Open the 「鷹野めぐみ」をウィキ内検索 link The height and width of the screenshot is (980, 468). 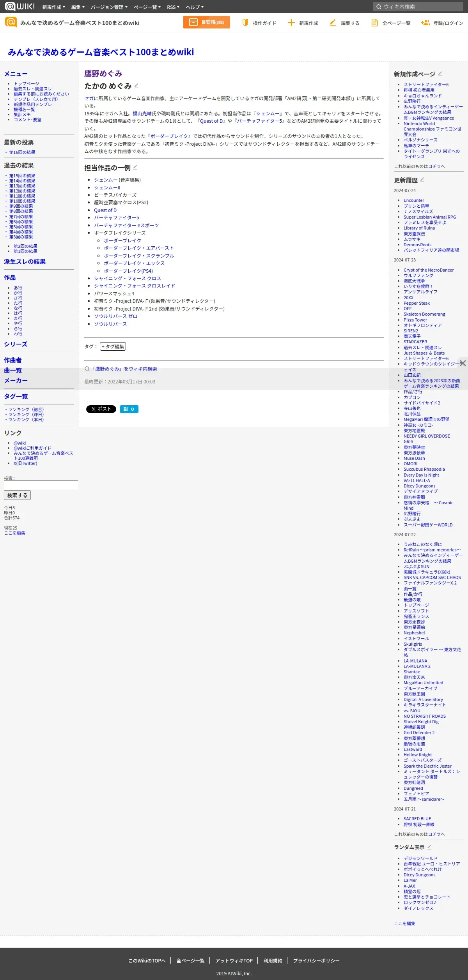click(124, 369)
